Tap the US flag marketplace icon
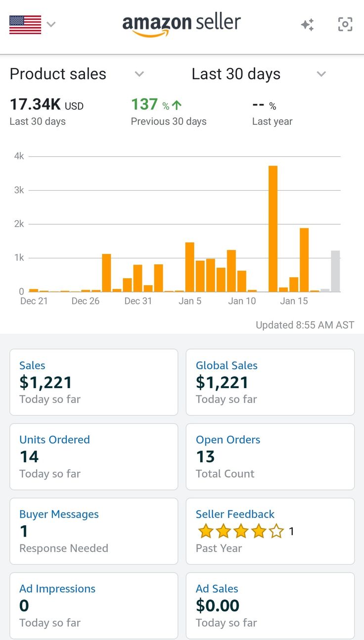The width and height of the screenshot is (364, 640). click(x=25, y=24)
